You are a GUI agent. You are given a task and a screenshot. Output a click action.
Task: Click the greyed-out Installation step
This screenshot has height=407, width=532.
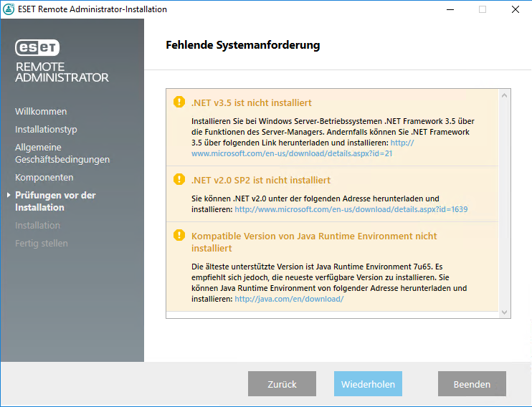38,226
